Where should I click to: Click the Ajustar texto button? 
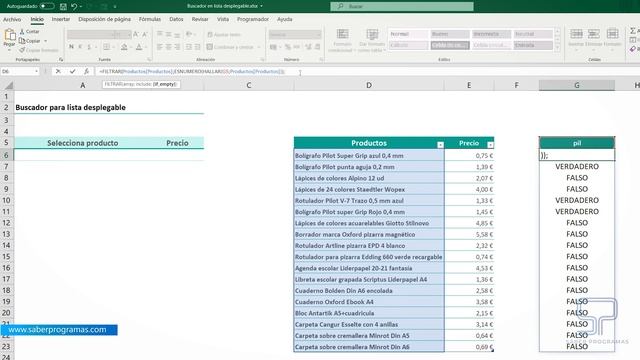(224, 35)
